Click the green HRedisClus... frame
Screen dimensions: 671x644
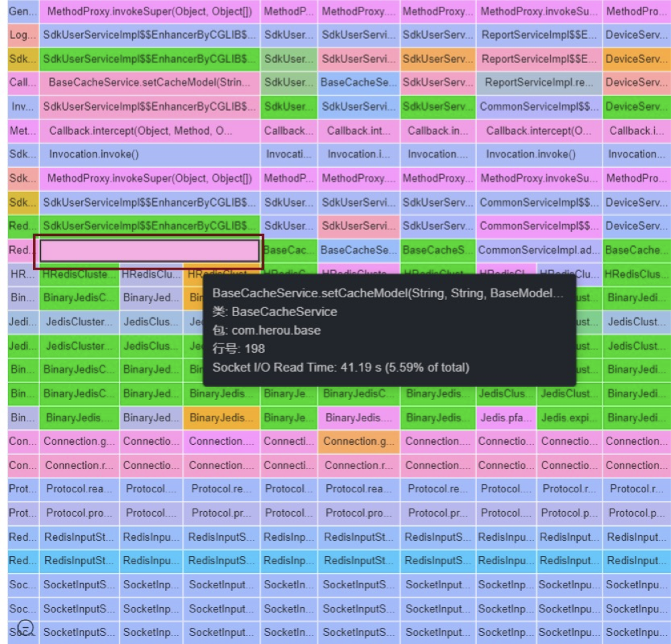tap(636, 274)
